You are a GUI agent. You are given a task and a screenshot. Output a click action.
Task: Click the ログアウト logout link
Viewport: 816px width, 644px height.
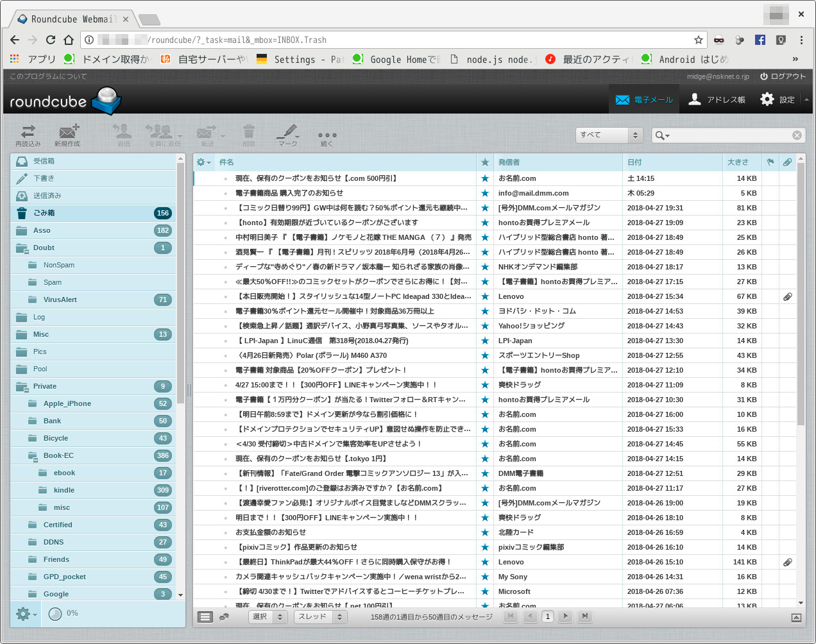(783, 76)
